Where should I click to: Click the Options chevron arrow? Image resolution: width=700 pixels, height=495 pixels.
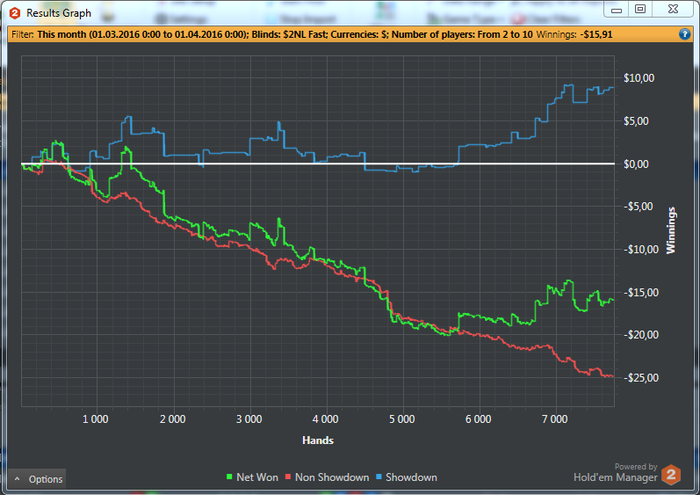pos(17,479)
